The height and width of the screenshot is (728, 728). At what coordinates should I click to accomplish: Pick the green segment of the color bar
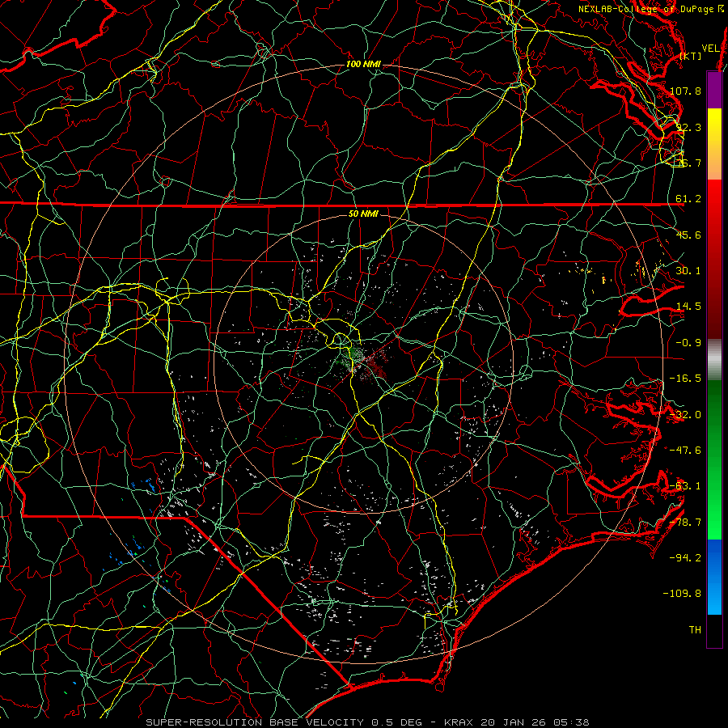click(714, 459)
